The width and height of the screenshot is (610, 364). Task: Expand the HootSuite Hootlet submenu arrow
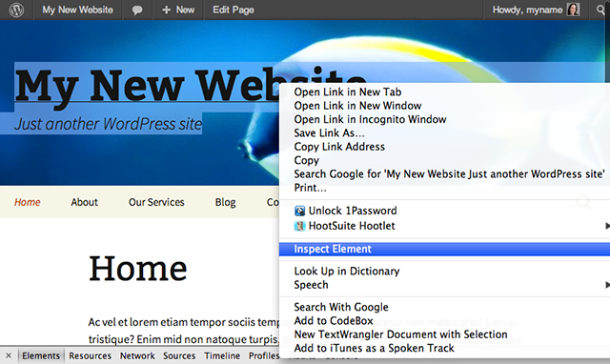click(607, 226)
